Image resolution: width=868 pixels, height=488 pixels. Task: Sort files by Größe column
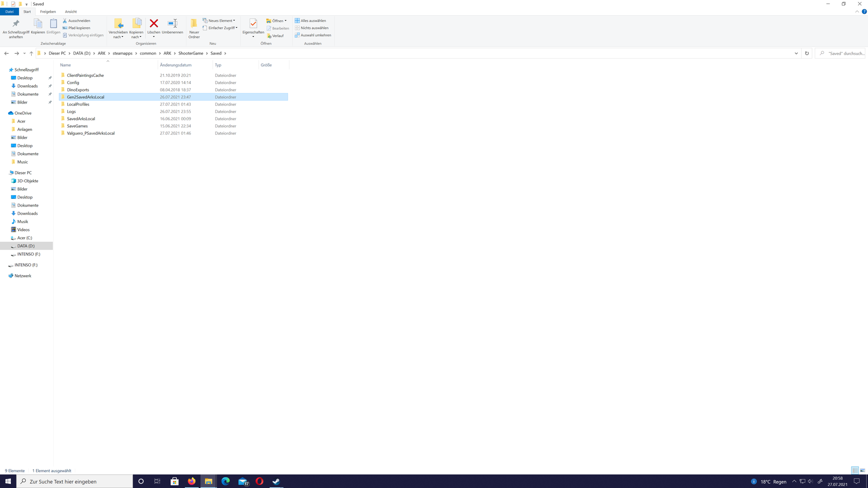(274, 65)
